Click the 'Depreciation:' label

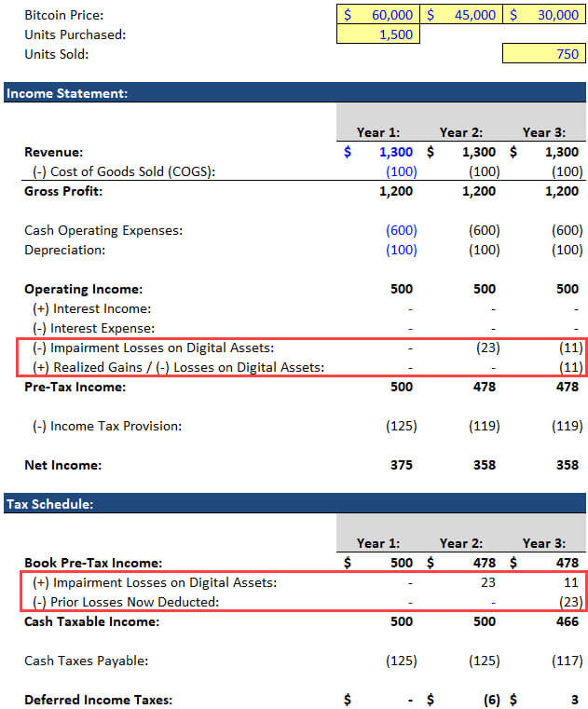tap(64, 250)
